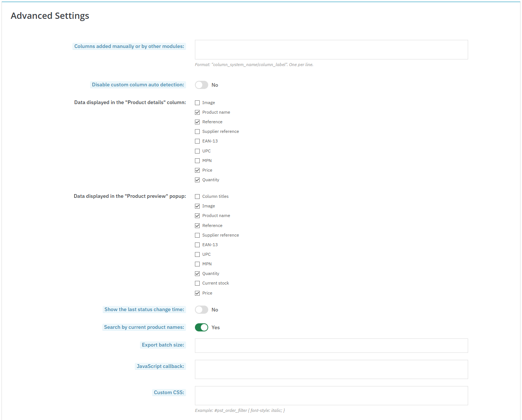Click the Custom CSS label
Screen dimensions: 522x420
tap(169, 393)
